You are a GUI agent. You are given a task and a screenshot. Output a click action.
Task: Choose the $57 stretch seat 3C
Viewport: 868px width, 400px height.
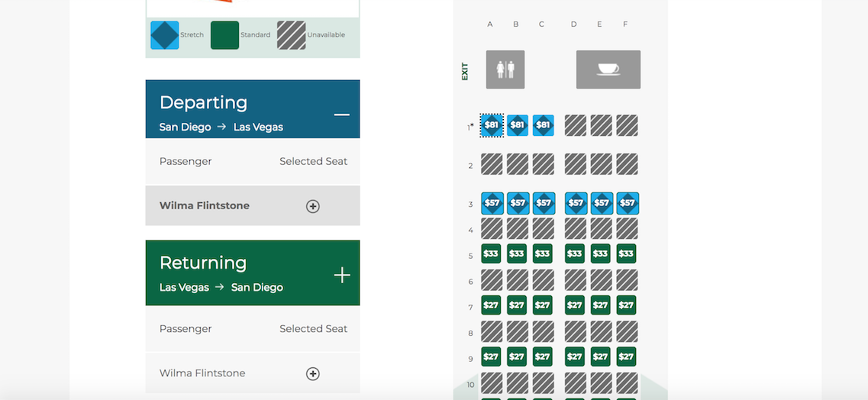point(544,203)
